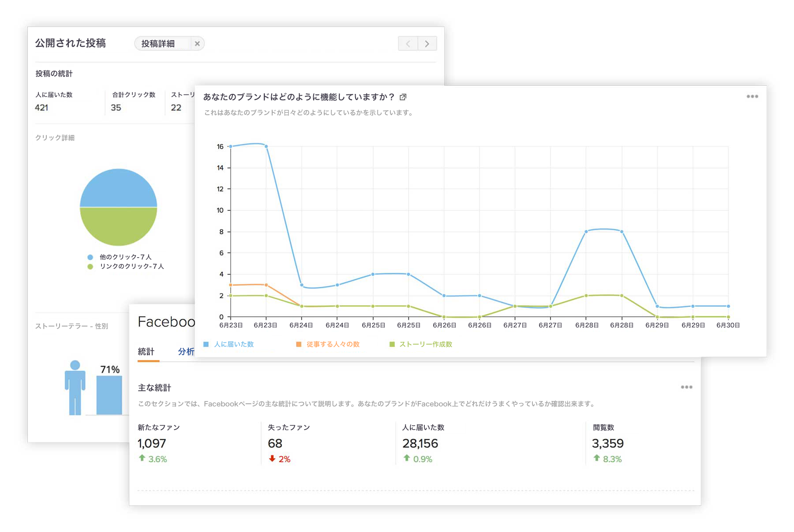
Task: Click the blue 他のクリック pie slice
Action: (118, 188)
